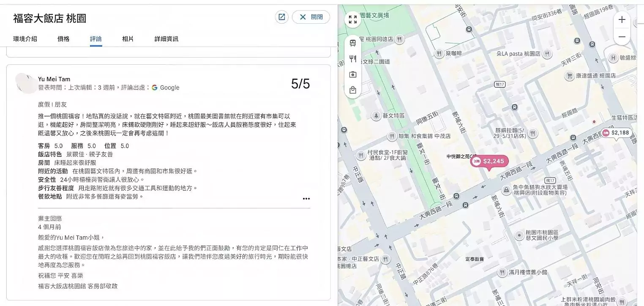Viewport: 644px width, 306px height.
Task: Click the 度假 | 朋友 trip type text
Action: (52, 104)
